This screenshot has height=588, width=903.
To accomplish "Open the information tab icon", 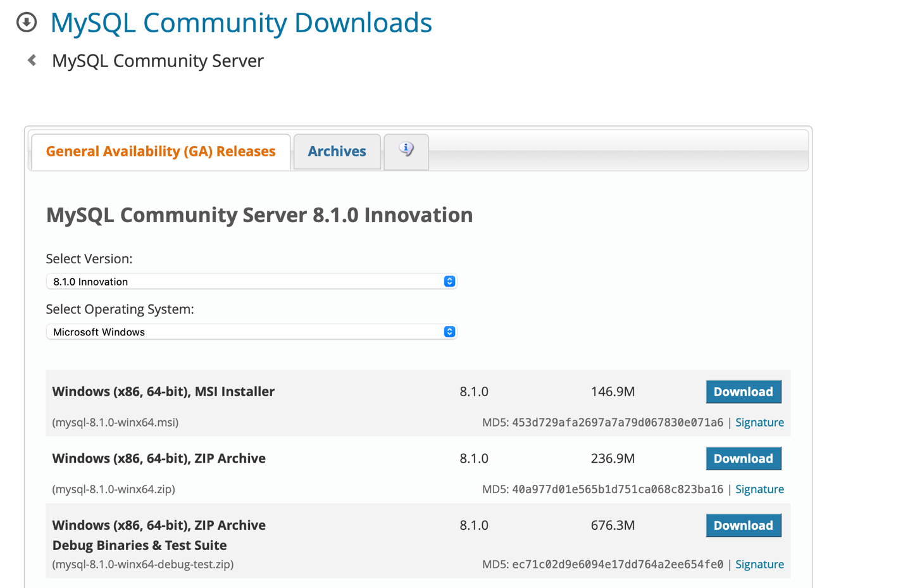I will point(406,151).
